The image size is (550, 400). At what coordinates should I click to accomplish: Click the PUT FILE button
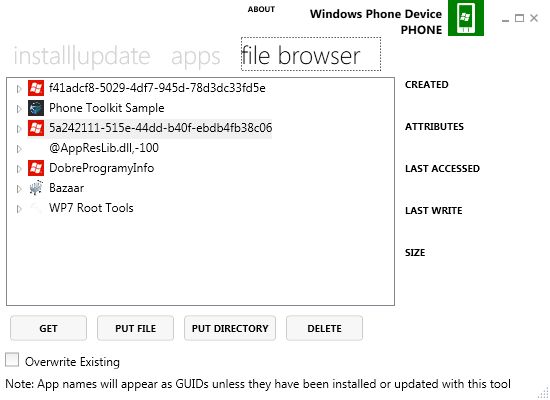click(x=135, y=328)
